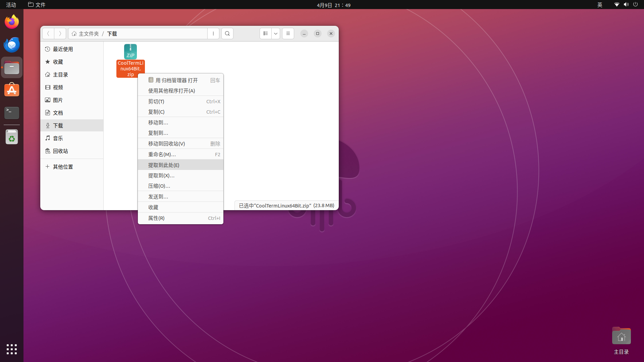
Task: Go to 其他位置 in sidebar
Action: tap(63, 167)
